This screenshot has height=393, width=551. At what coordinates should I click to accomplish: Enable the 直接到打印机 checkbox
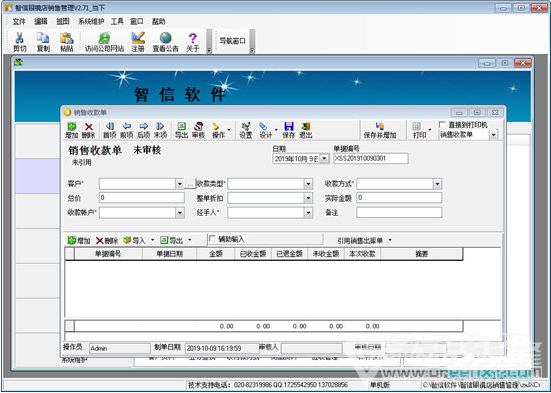click(x=442, y=125)
